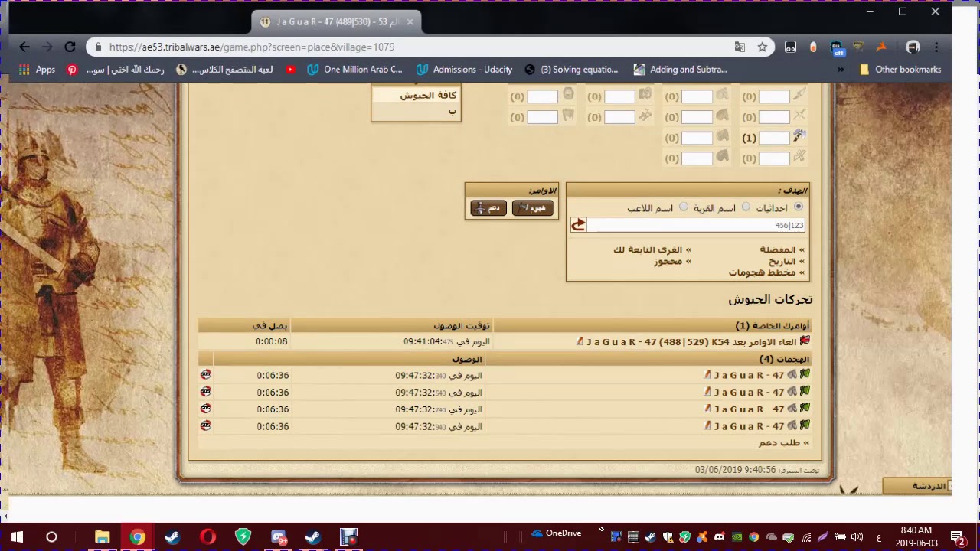This screenshot has width=980, height=551.
Task: Open File Explorer from the taskbar
Action: point(102,536)
